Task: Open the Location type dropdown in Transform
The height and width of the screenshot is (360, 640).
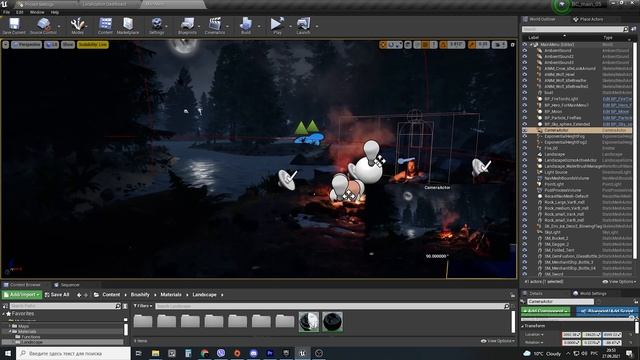Action: [x=534, y=335]
